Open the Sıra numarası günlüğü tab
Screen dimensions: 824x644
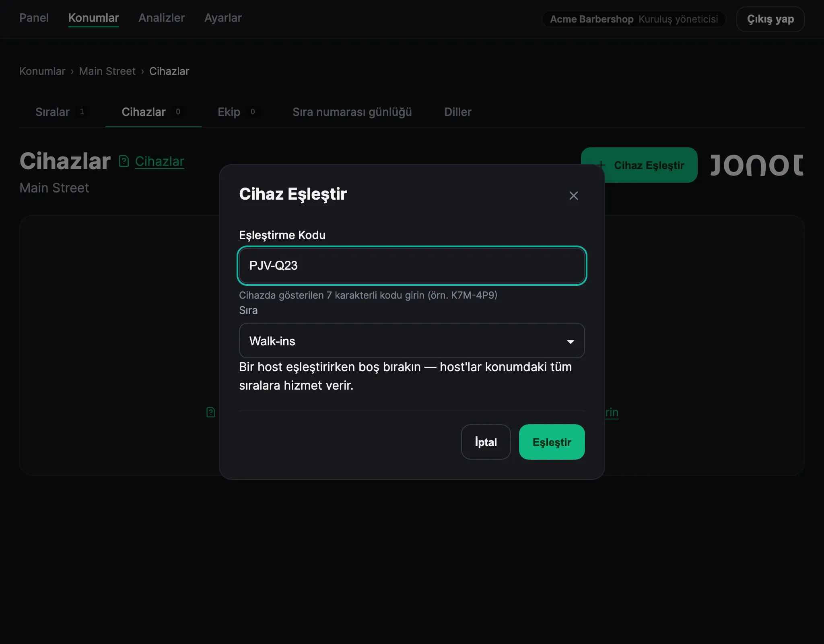(352, 112)
